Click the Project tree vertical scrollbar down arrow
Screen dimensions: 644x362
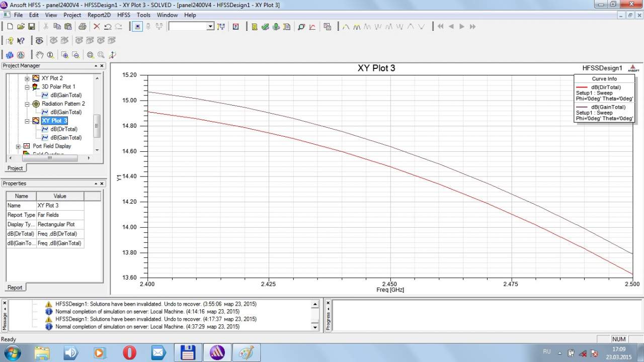tap(97, 150)
